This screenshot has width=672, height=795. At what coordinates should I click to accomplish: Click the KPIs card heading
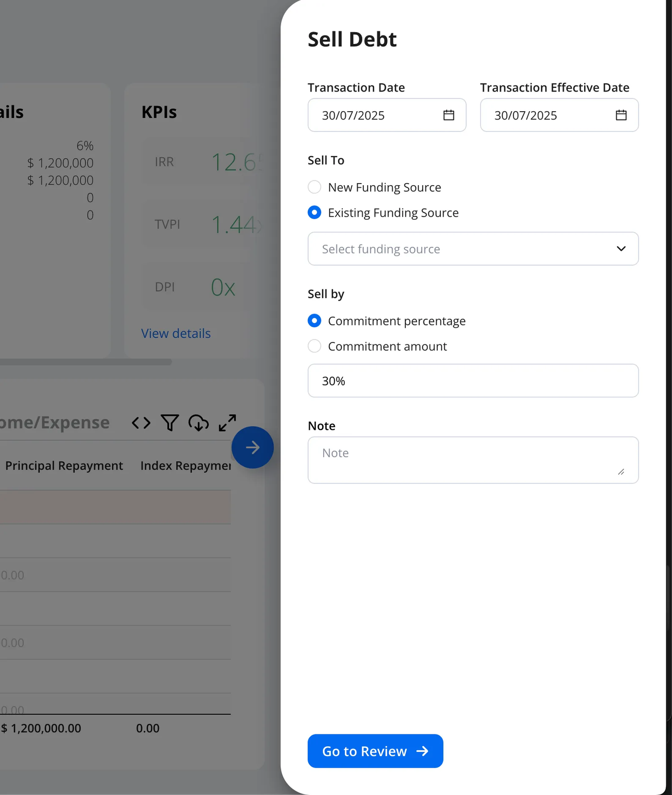pyautogui.click(x=159, y=112)
